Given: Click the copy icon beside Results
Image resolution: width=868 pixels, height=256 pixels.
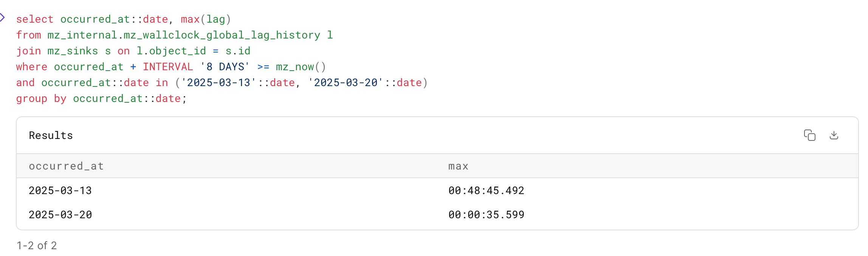Looking at the screenshot, I should tap(810, 135).
